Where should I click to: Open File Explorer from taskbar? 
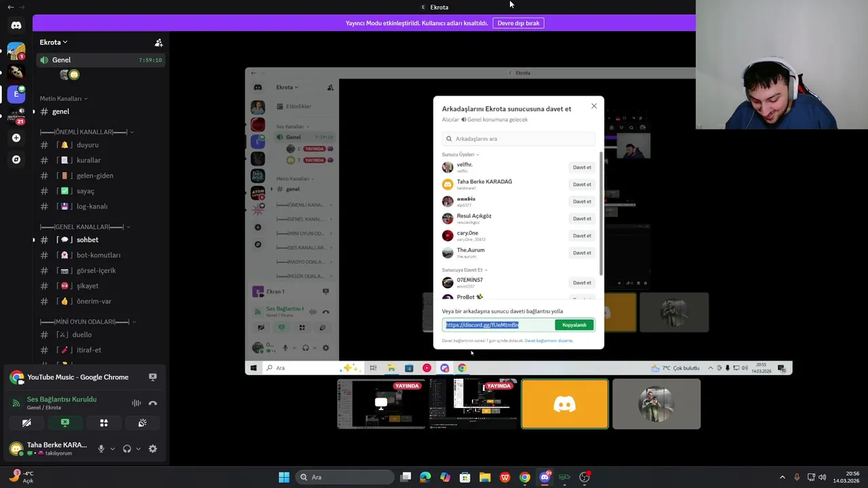485,477
